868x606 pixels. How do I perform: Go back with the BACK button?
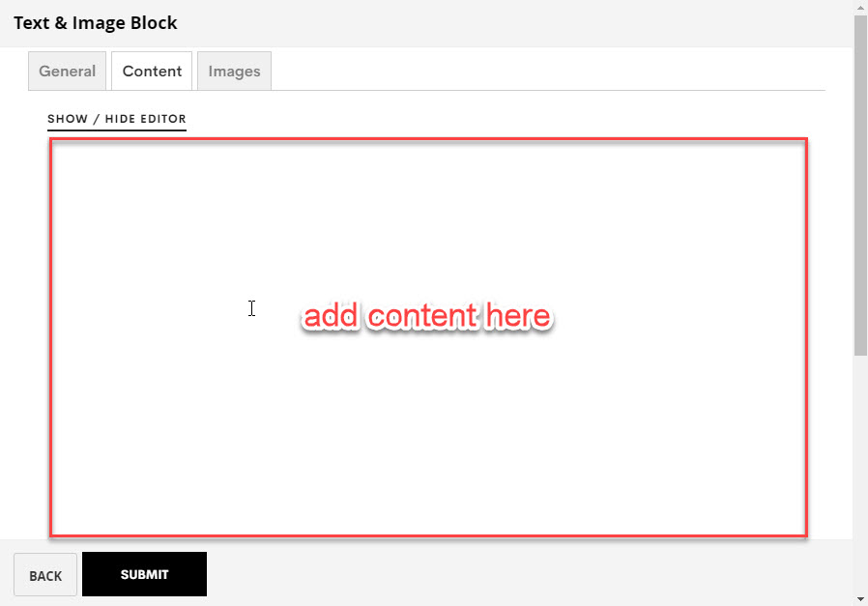pyautogui.click(x=45, y=575)
